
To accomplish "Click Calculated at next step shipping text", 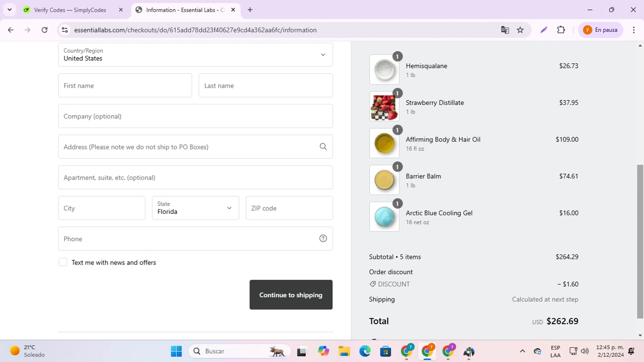I will pyautogui.click(x=545, y=299).
